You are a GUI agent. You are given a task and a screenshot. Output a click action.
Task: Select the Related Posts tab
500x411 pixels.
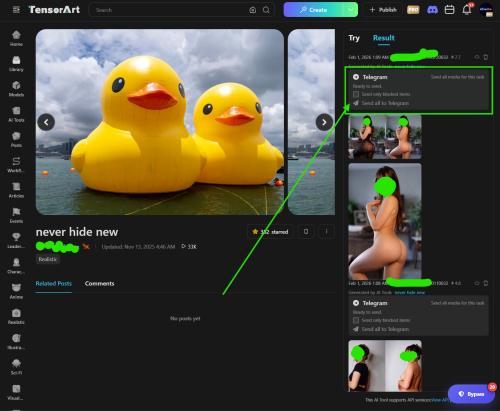click(x=54, y=284)
